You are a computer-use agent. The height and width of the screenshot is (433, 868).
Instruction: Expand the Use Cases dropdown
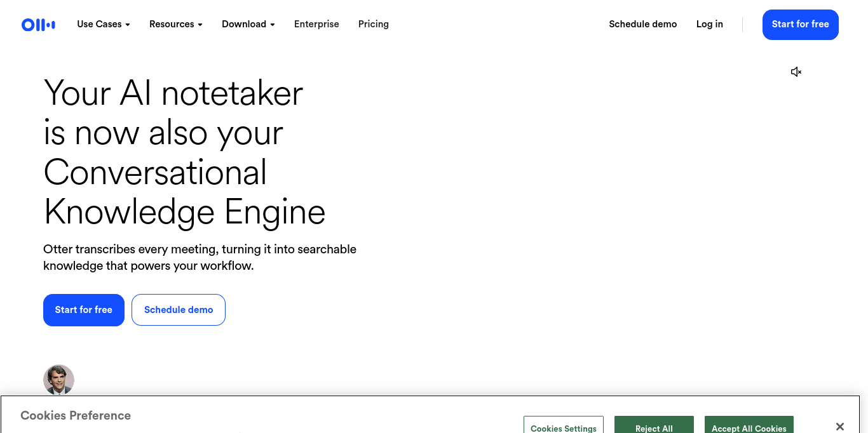pyautogui.click(x=104, y=24)
